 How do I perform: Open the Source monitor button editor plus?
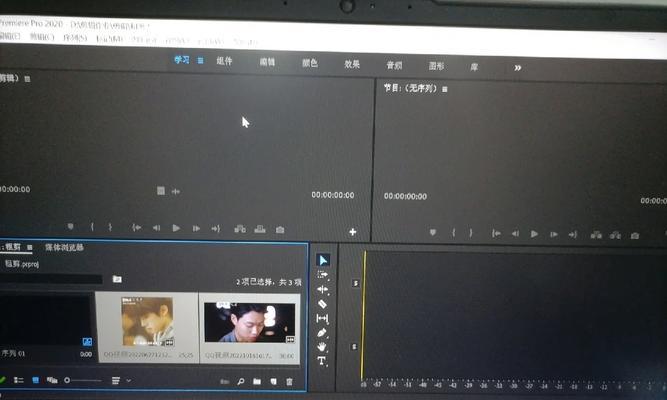(x=353, y=232)
